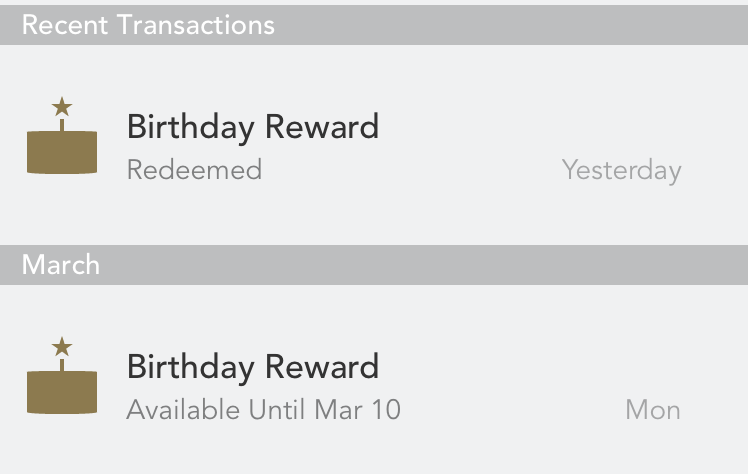Tap the cake icon beside the Redeemed reward
Viewport: 748px width, 474px height.
[x=62, y=135]
